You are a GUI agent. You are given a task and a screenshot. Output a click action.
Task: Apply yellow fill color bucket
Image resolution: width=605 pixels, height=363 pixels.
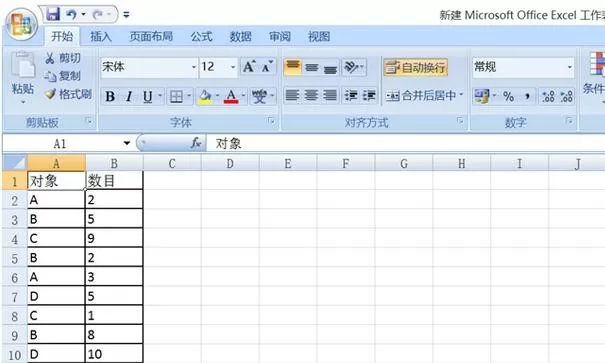tap(205, 96)
